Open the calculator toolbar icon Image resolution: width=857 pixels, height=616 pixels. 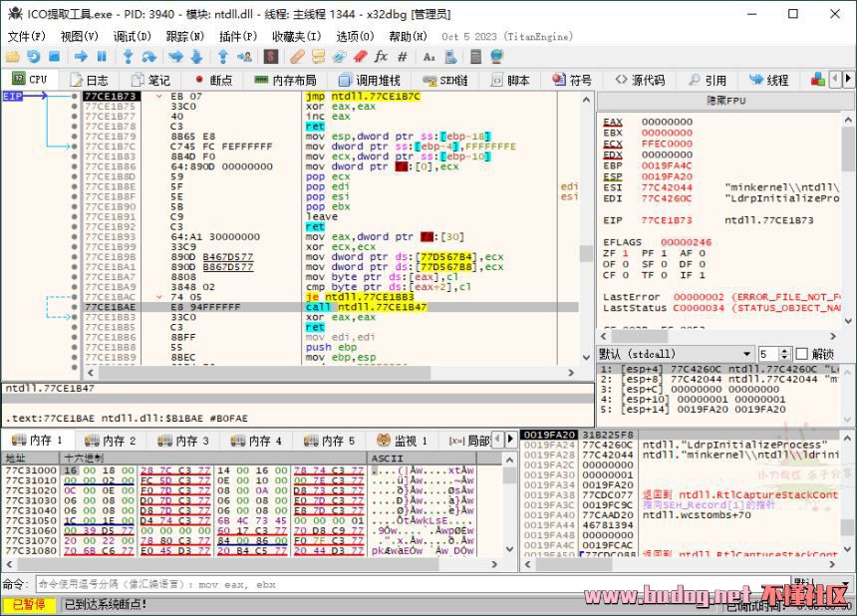(x=476, y=58)
